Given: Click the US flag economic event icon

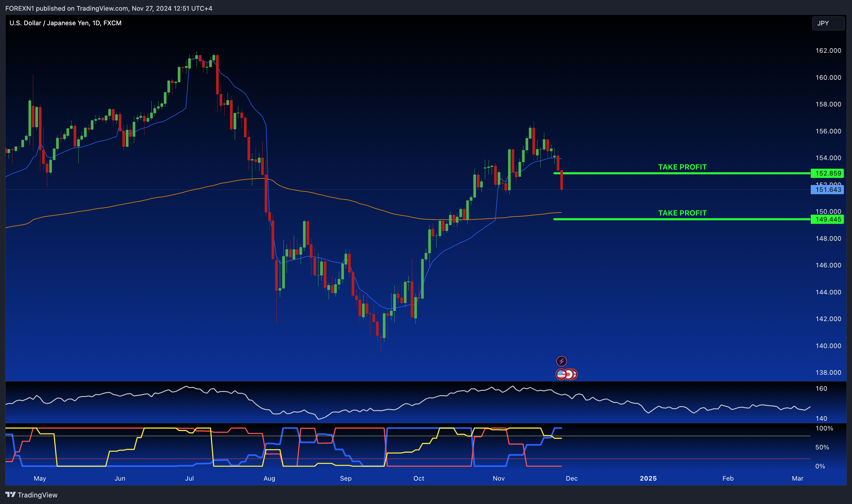Looking at the screenshot, I should pos(561,374).
